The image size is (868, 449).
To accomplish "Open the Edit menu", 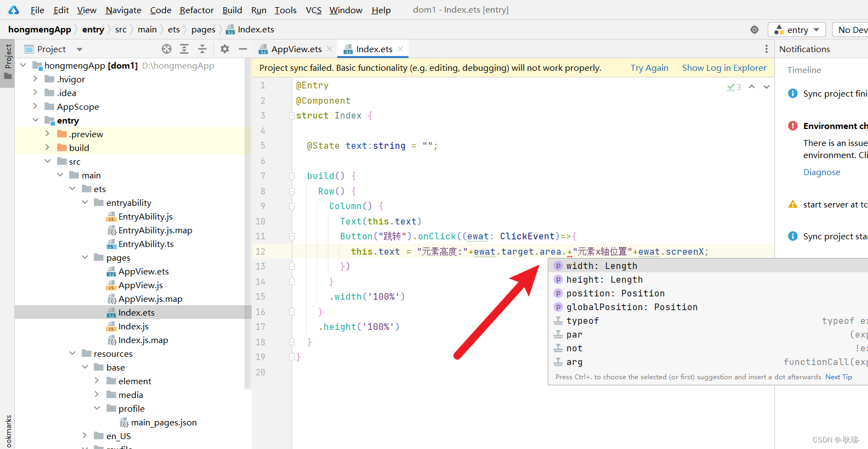I will 61,10.
